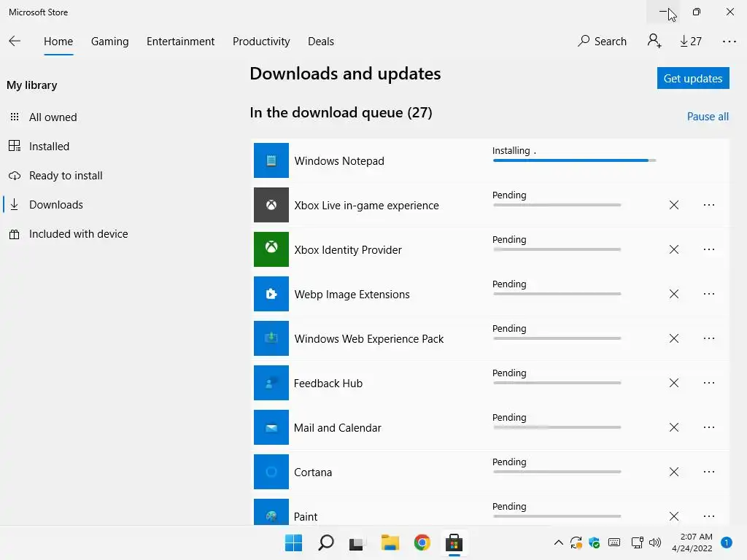
Task: Cancel the Webp Image Extensions download
Action: tap(673, 294)
